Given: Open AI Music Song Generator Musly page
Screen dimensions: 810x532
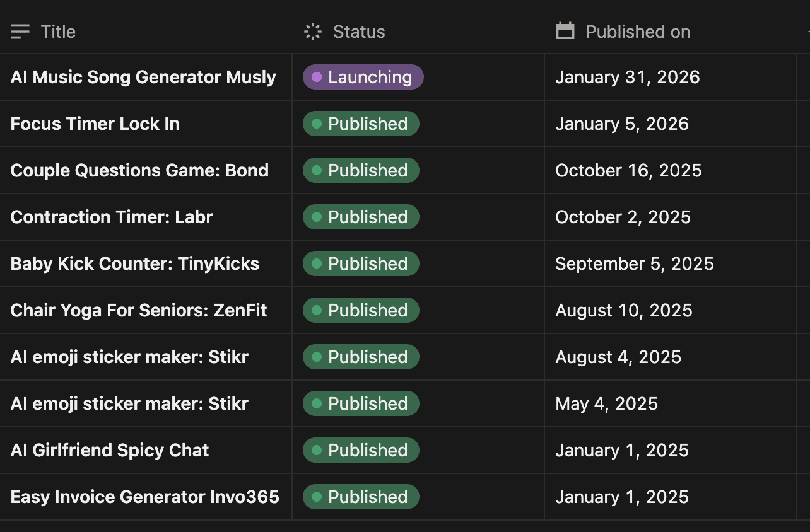Looking at the screenshot, I should 143,77.
